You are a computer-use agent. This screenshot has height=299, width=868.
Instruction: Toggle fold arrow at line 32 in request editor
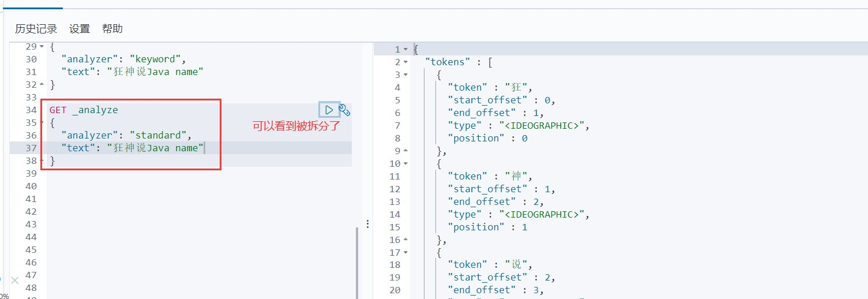(x=42, y=85)
